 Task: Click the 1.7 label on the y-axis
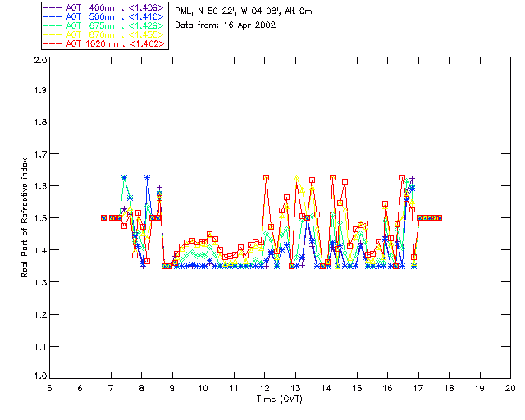[40, 154]
